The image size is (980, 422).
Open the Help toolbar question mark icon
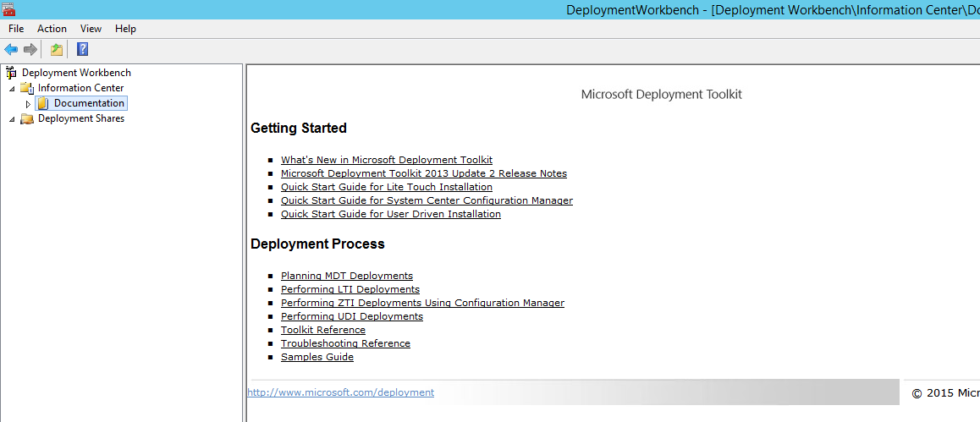(82, 49)
